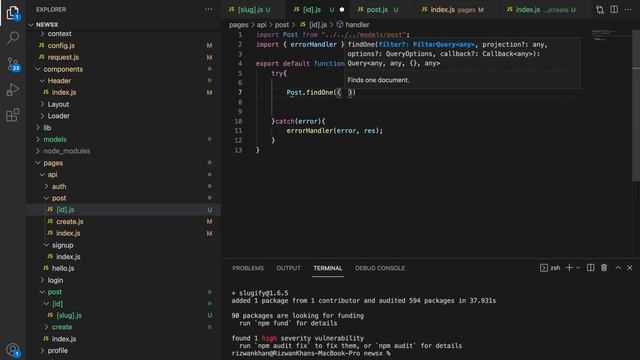
Task: Open the Explorer view in activity bar
Action: coord(13,13)
